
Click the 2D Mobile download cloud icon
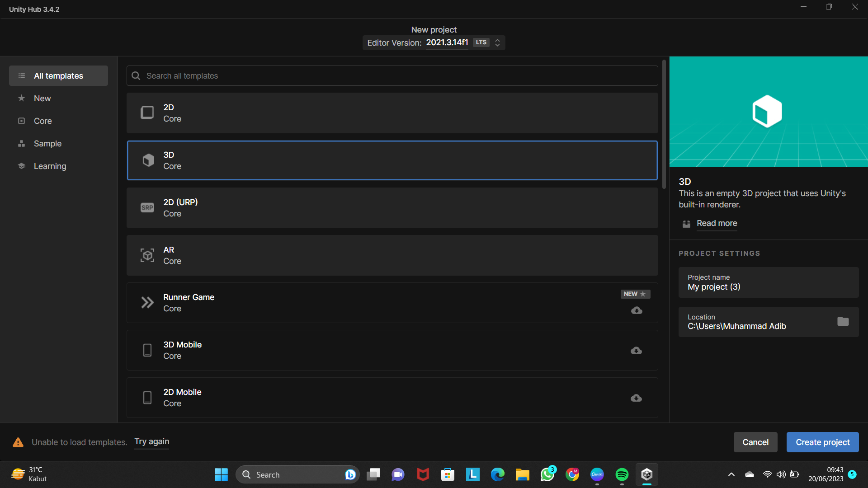point(636,398)
